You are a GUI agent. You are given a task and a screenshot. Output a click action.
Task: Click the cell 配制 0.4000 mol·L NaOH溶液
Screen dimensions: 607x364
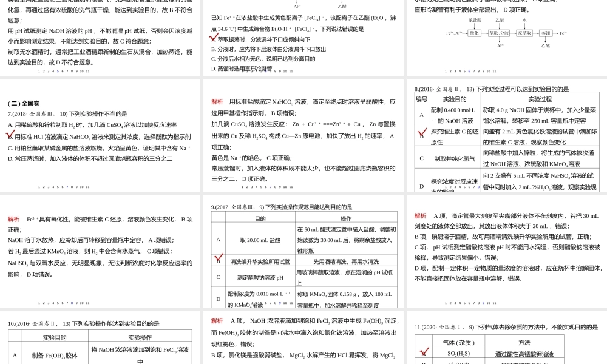coord(455,115)
